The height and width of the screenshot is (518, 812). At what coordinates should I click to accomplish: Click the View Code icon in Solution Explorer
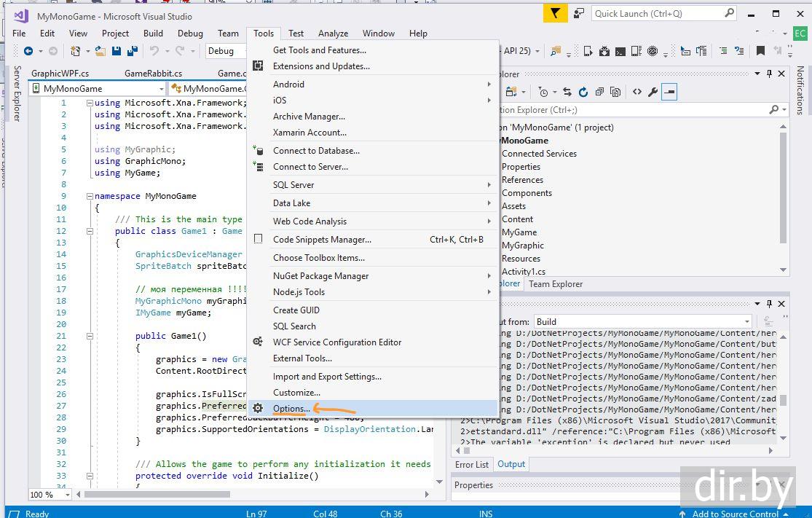click(x=636, y=92)
